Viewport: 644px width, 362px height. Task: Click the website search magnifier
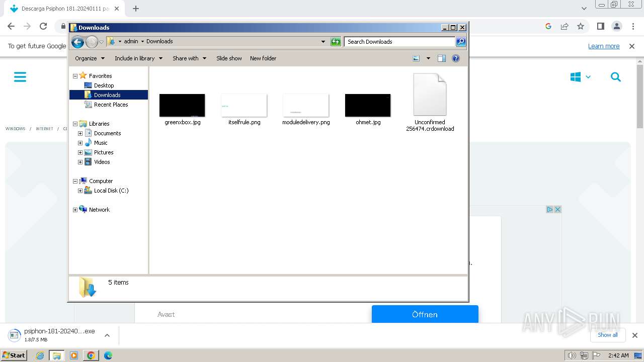[616, 77]
